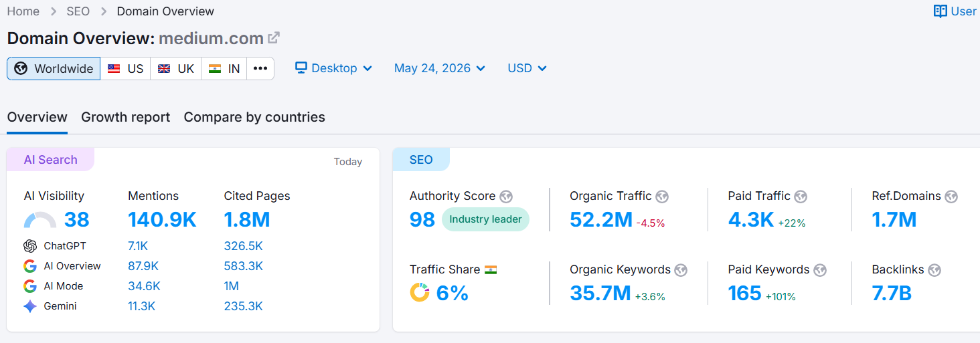This screenshot has width=980, height=343.
Task: Click the User manual book icon
Action: [941, 11]
